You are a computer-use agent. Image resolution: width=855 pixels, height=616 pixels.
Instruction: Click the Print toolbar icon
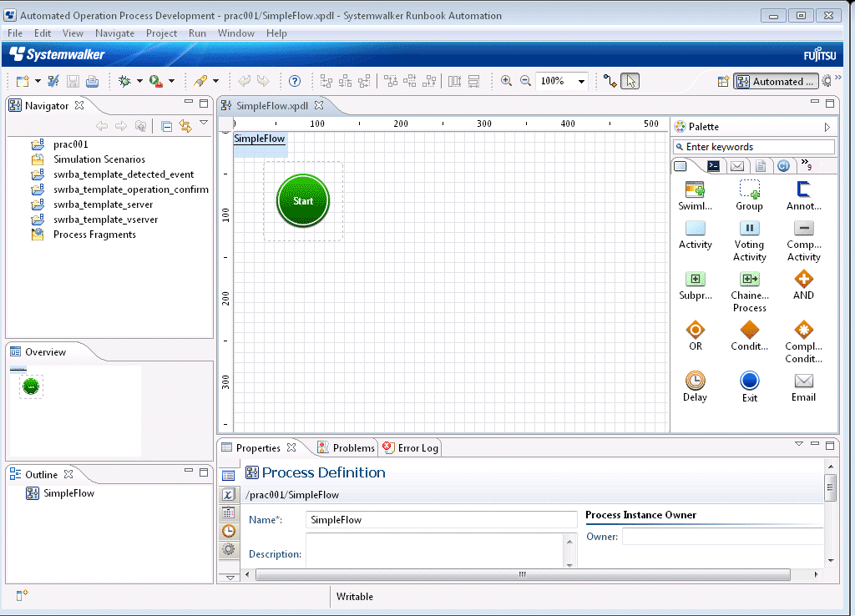[x=92, y=81]
